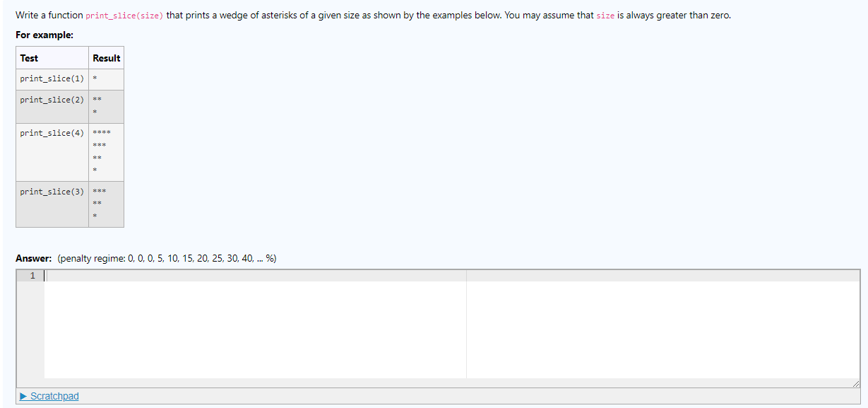868x408 pixels.
Task: Click line number 1 in the editor gutter
Action: [32, 276]
